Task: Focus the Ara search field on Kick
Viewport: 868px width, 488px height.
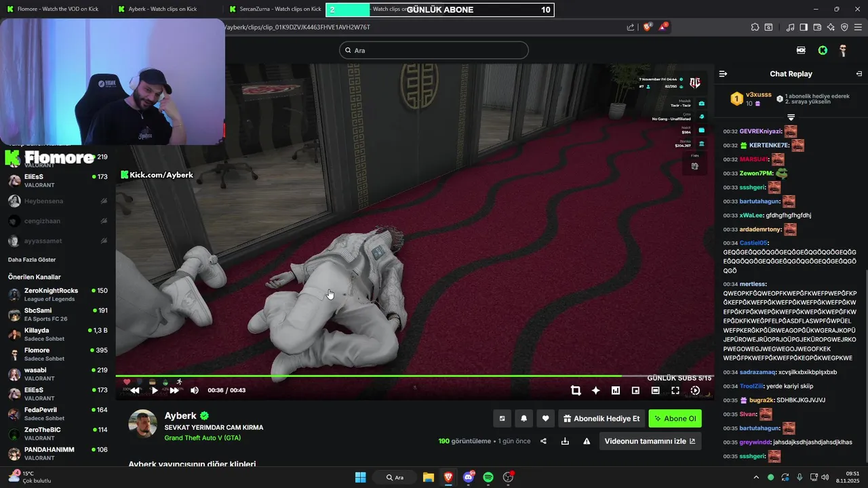Action: coord(434,50)
